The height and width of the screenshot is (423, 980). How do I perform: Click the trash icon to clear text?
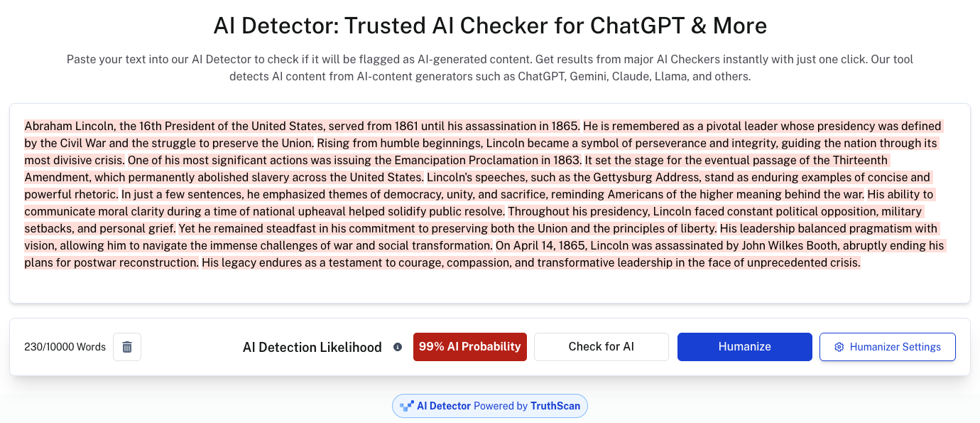(127, 347)
